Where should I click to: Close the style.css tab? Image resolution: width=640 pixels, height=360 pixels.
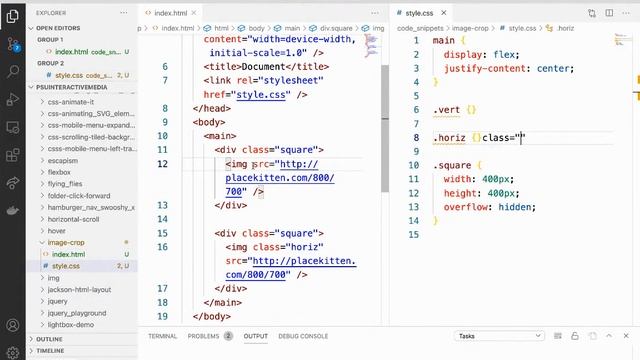click(444, 13)
